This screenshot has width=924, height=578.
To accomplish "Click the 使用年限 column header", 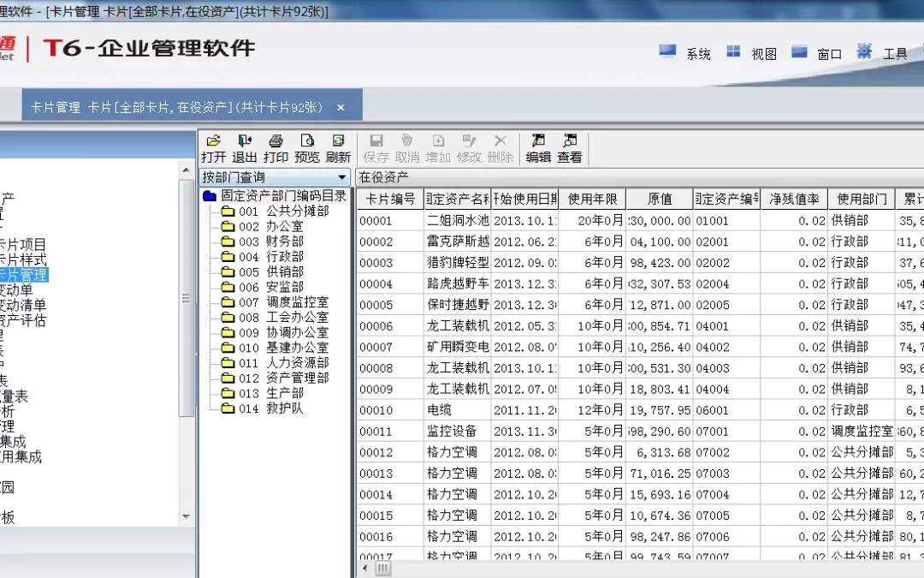I will pyautogui.click(x=592, y=200).
